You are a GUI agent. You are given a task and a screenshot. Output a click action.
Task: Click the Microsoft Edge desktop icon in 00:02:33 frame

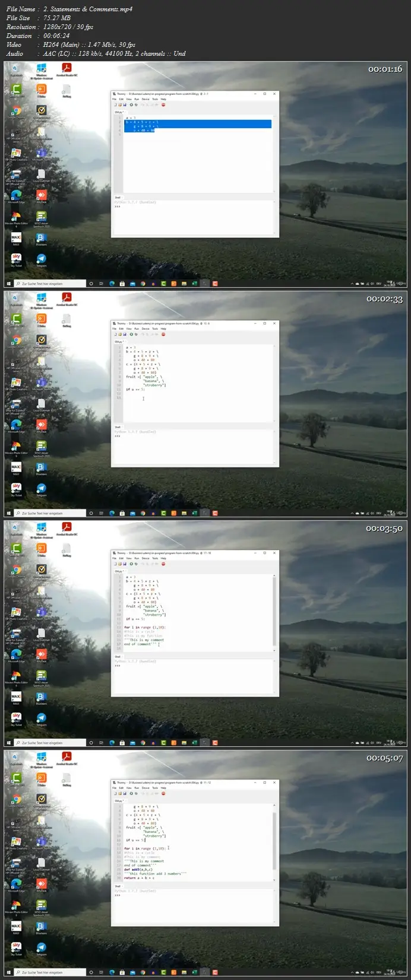coord(16,425)
